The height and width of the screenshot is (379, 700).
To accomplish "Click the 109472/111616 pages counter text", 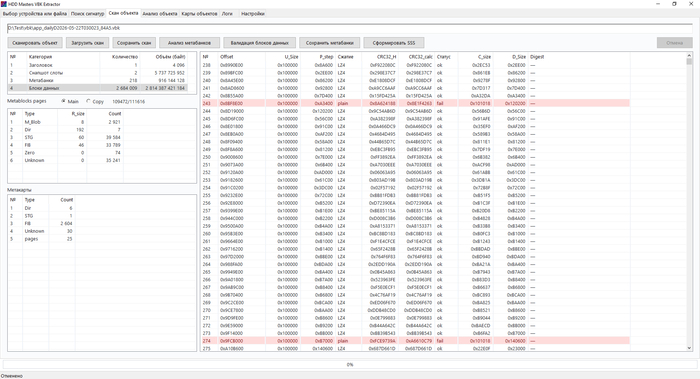I will [x=128, y=102].
